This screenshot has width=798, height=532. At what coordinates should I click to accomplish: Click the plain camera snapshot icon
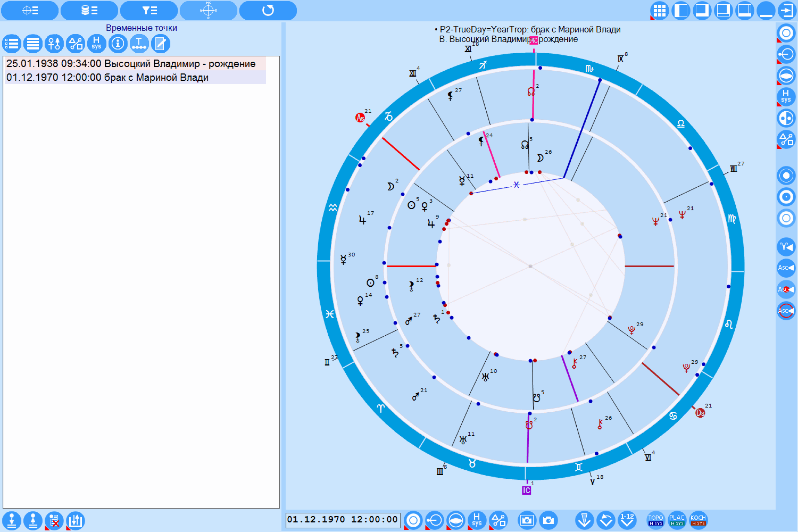click(548, 520)
